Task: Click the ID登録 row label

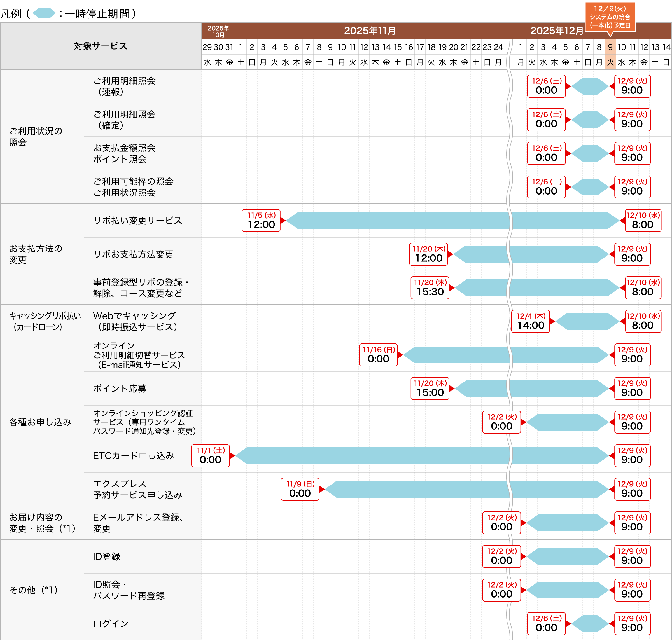Action: click(x=107, y=556)
